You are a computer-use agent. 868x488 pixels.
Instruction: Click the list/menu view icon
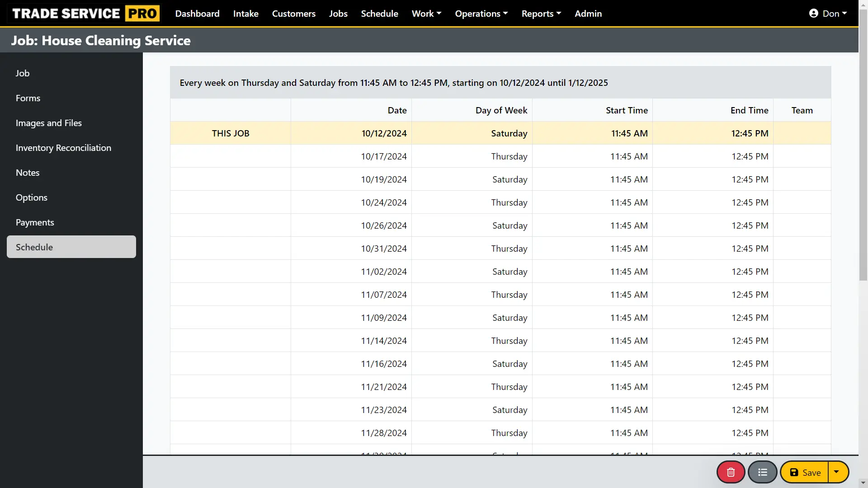763,472
